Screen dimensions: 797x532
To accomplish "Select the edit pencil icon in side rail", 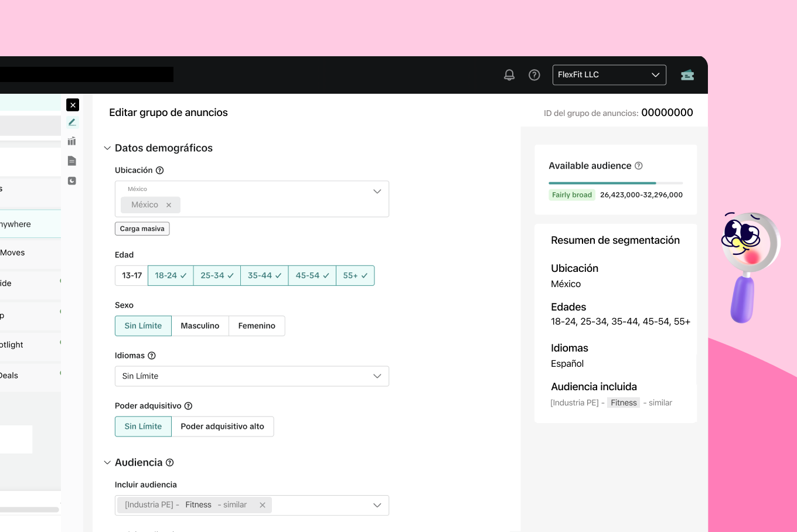I will point(72,122).
